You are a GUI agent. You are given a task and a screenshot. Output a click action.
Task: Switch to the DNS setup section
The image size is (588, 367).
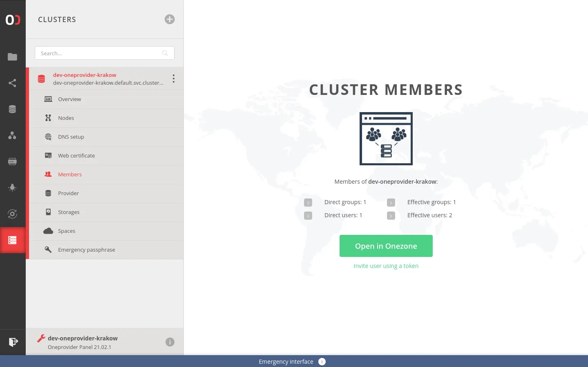pos(72,137)
